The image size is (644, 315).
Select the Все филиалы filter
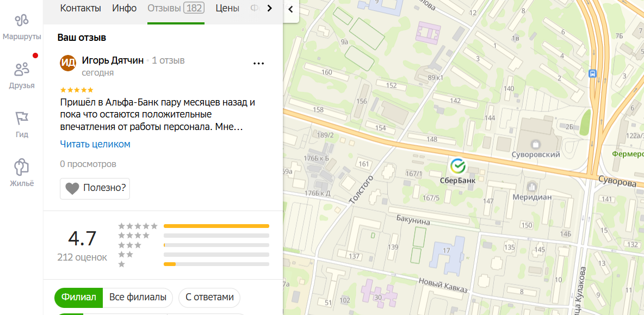[x=138, y=298]
